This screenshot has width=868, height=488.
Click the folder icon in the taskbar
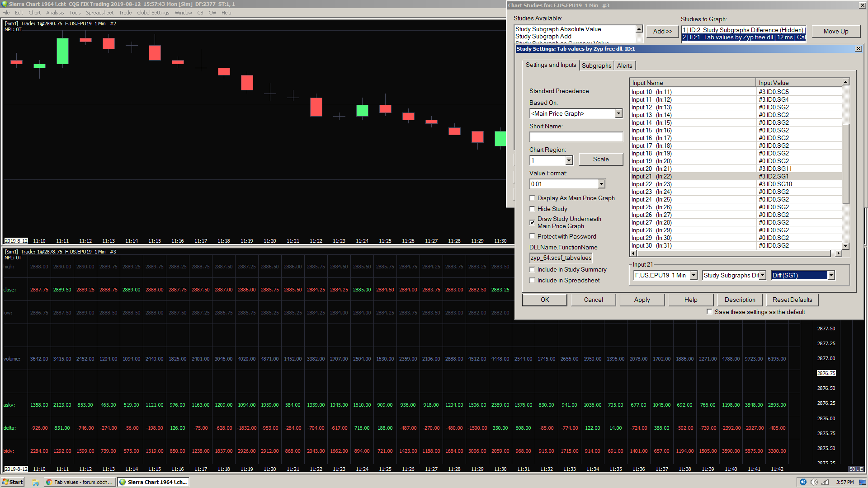click(35, 482)
